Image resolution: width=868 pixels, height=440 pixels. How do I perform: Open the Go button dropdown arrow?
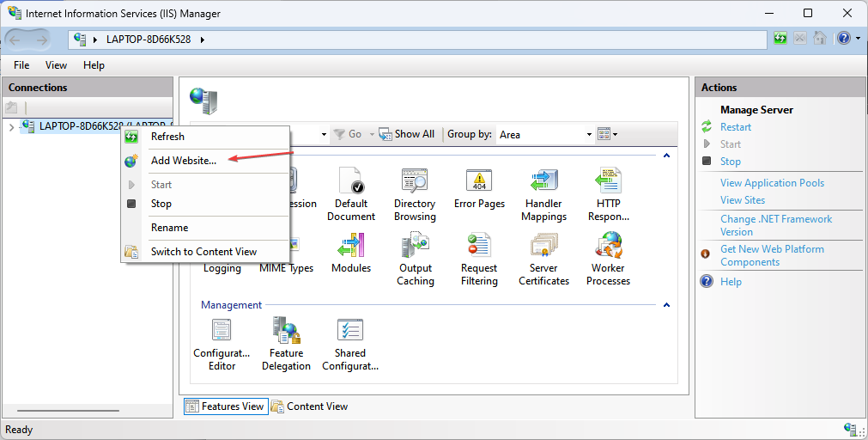(x=372, y=135)
